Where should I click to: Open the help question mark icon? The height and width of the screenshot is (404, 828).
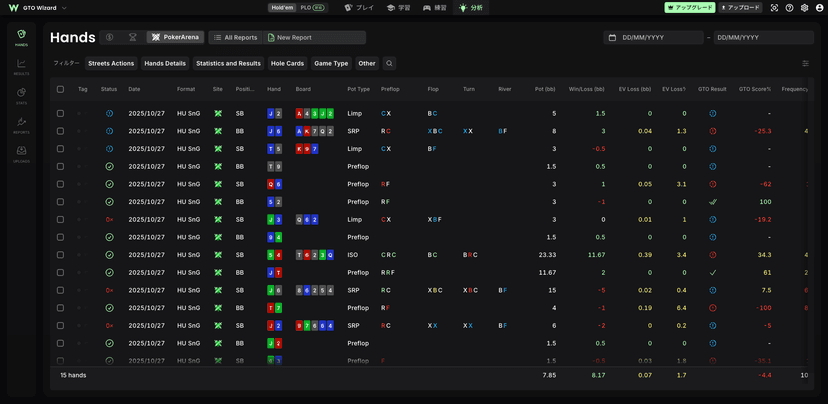(789, 8)
